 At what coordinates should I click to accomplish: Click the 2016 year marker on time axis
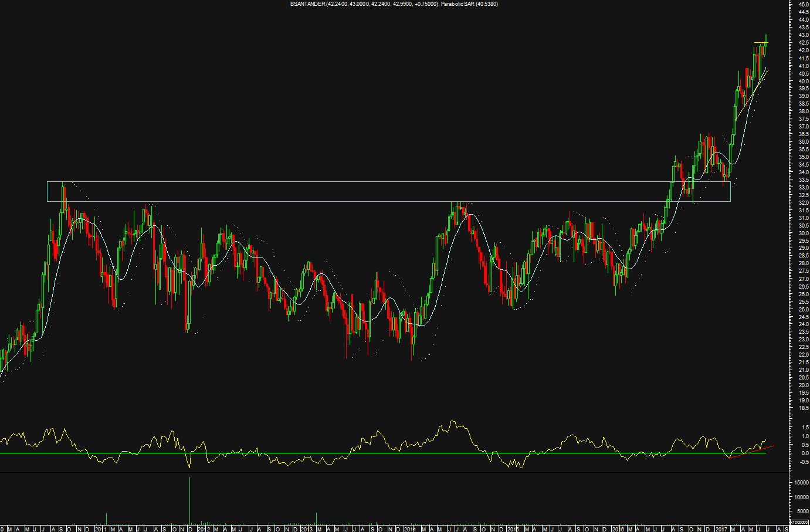[618, 528]
